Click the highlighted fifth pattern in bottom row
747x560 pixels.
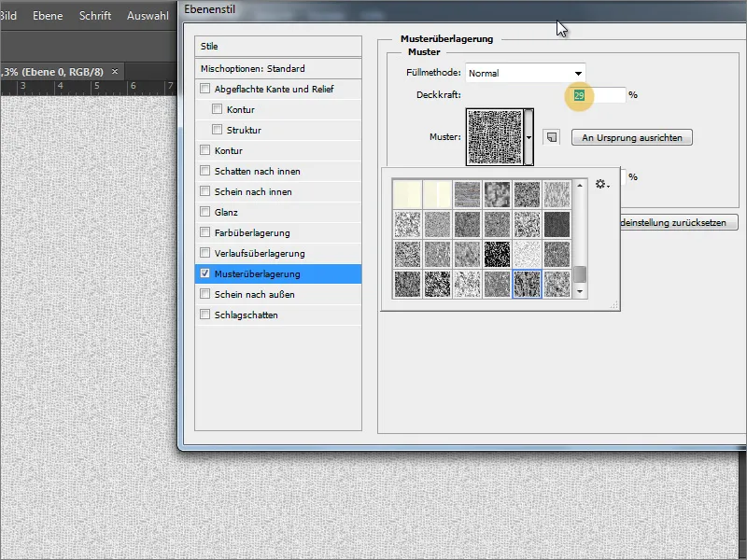(x=527, y=285)
